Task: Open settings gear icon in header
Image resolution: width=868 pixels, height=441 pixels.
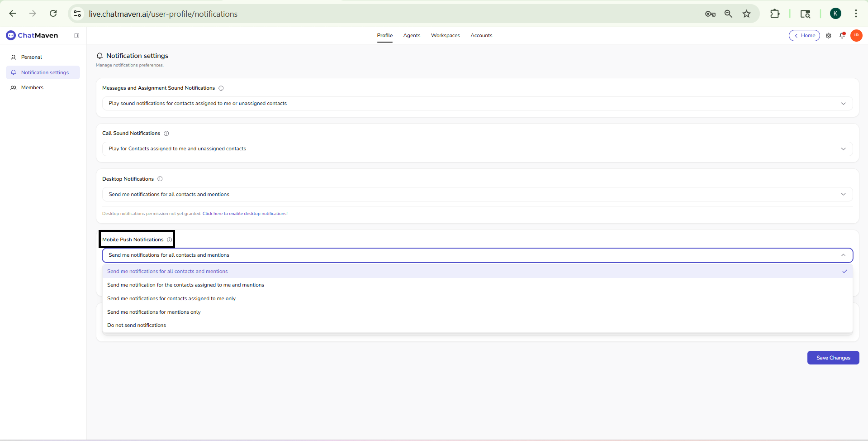Action: pyautogui.click(x=828, y=36)
